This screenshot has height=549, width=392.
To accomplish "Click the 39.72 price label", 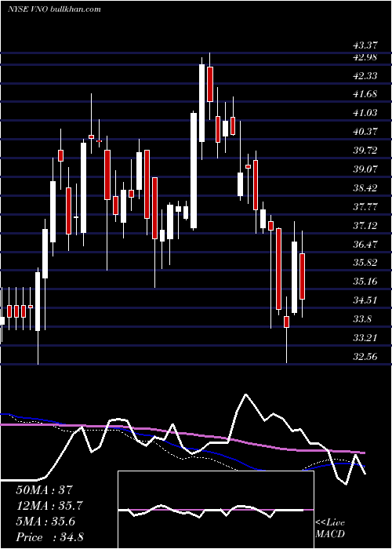I will click(365, 151).
